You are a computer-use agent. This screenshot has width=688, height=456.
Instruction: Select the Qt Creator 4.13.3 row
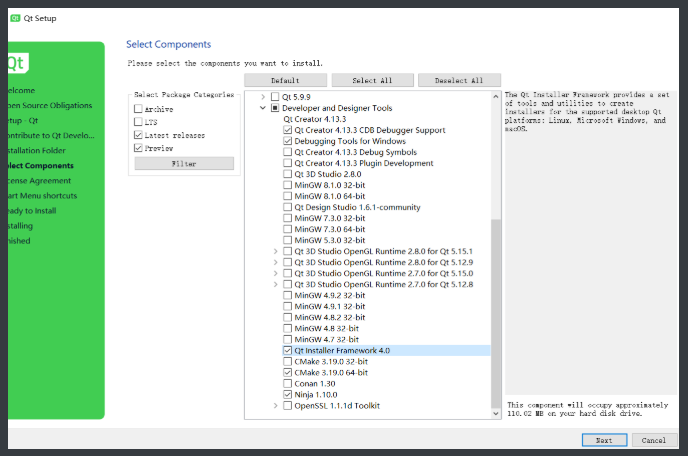(315, 119)
